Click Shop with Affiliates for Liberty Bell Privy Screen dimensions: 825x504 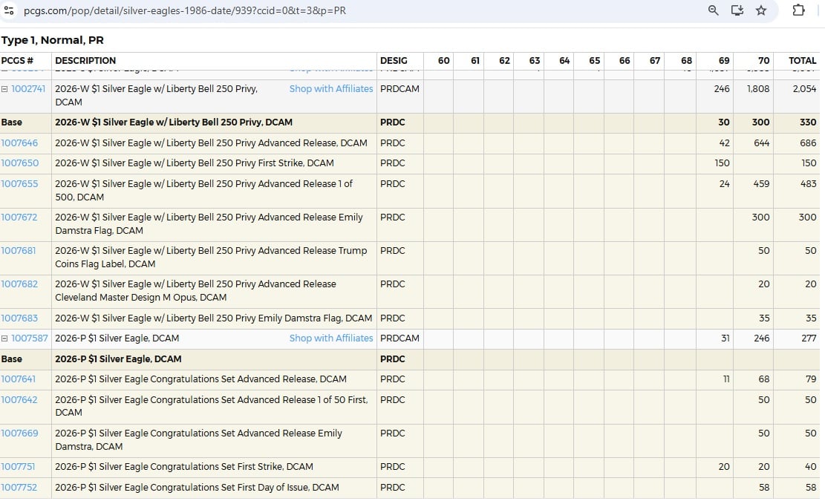point(331,89)
